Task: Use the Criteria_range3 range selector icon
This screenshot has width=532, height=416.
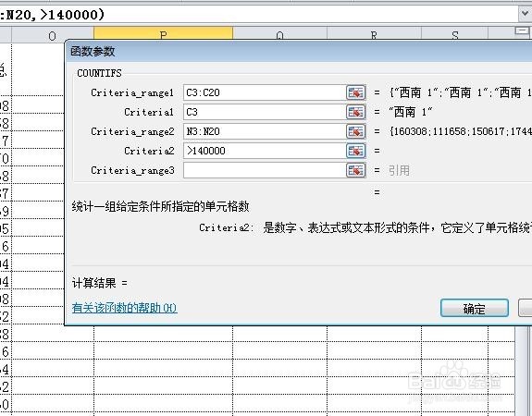Action: 355,170
